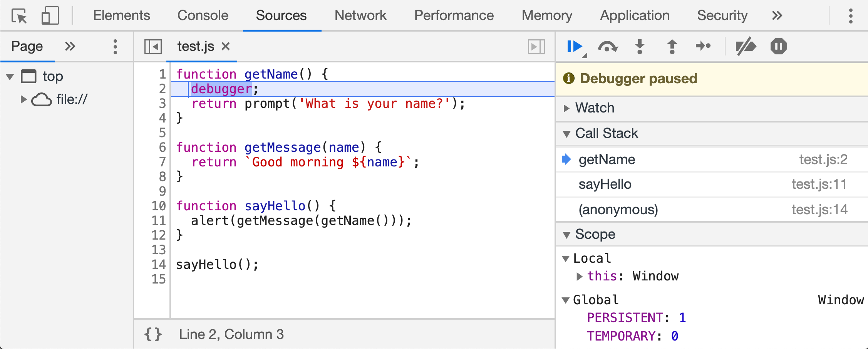This screenshot has height=349, width=868.
Task: Hide the debugger sidebar pane
Action: (536, 47)
